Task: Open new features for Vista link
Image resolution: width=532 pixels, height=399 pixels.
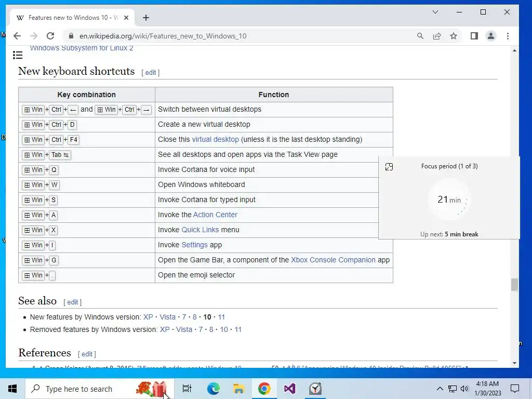Action: tap(168, 317)
